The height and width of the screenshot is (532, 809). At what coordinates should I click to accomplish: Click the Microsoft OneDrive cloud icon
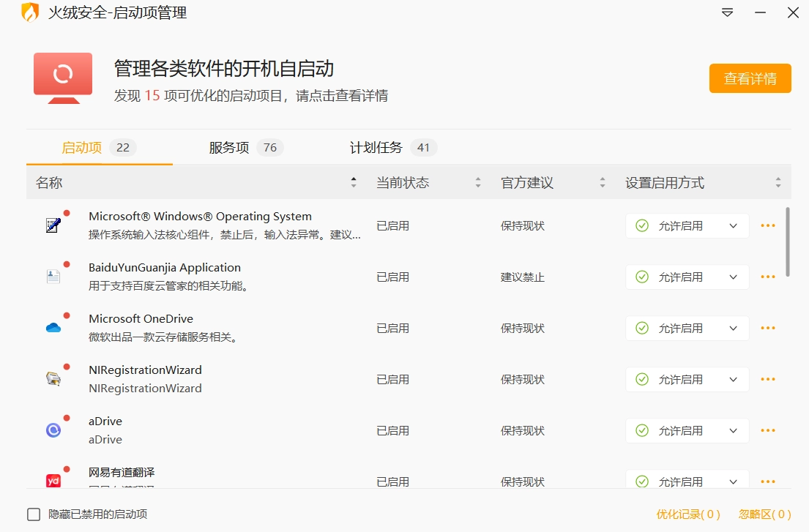pos(52,328)
